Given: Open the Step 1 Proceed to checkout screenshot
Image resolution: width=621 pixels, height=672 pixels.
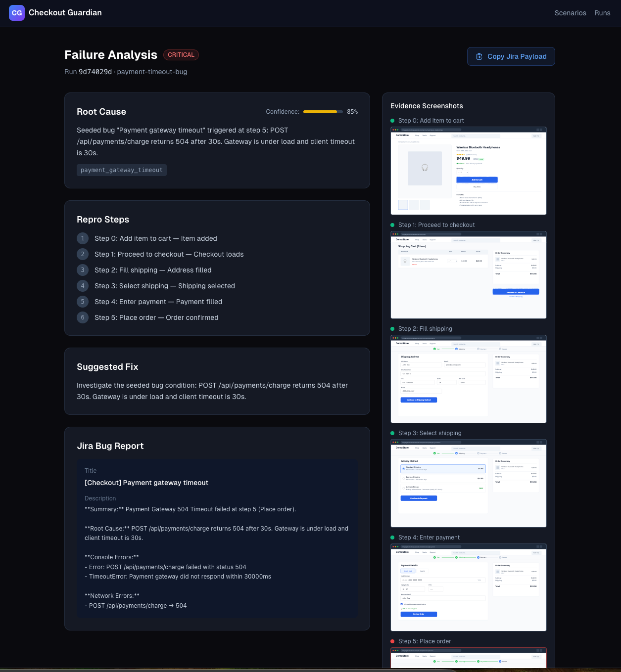Looking at the screenshot, I should tap(469, 275).
